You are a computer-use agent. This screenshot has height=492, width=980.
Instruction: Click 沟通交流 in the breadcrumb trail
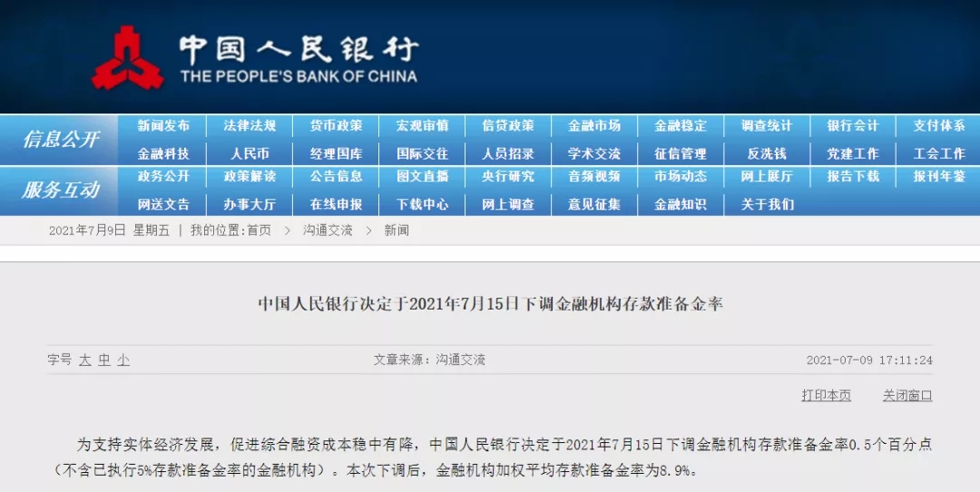point(328,231)
